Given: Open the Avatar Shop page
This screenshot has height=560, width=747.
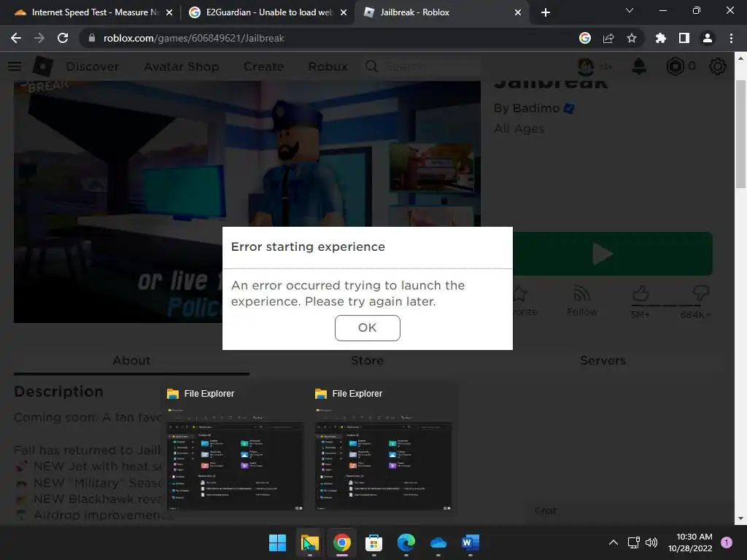Looking at the screenshot, I should [x=181, y=66].
